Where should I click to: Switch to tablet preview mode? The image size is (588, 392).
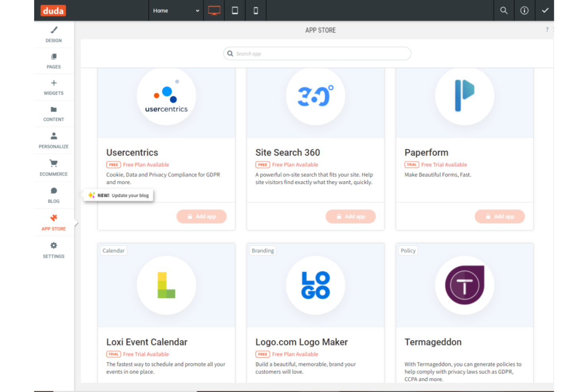click(x=235, y=10)
